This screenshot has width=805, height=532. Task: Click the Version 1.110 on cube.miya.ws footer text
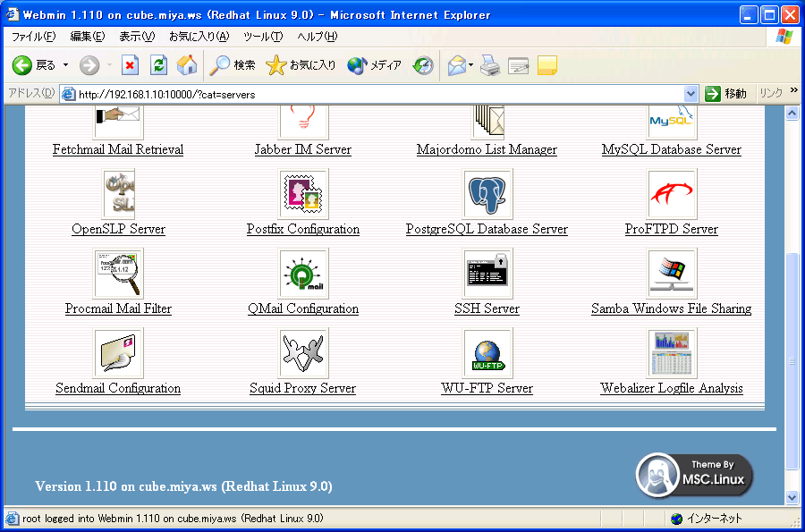click(x=183, y=486)
